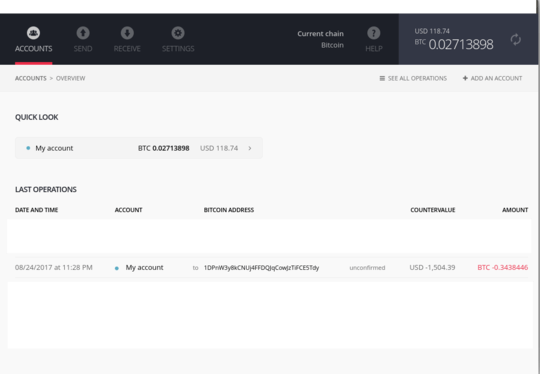Viewport: 540px width, 374px height.
Task: Click the Current chain Bitcoin selector
Action: (x=320, y=39)
